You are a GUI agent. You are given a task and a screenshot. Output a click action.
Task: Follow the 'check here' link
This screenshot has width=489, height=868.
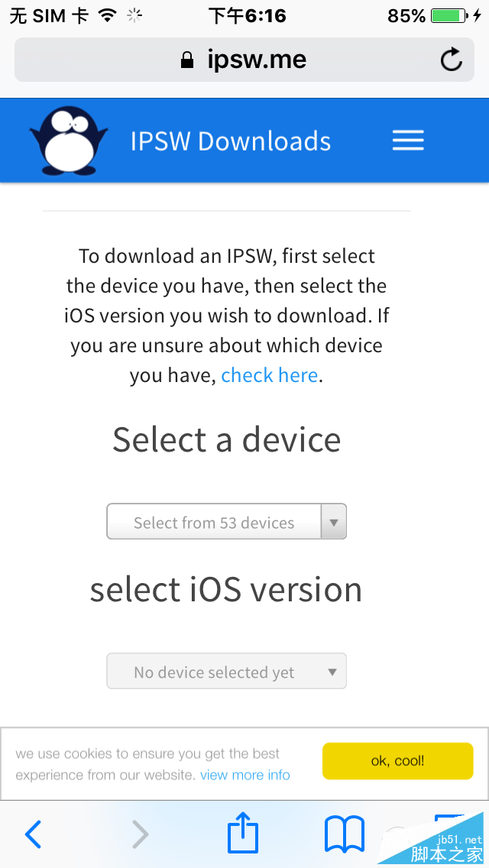point(269,375)
